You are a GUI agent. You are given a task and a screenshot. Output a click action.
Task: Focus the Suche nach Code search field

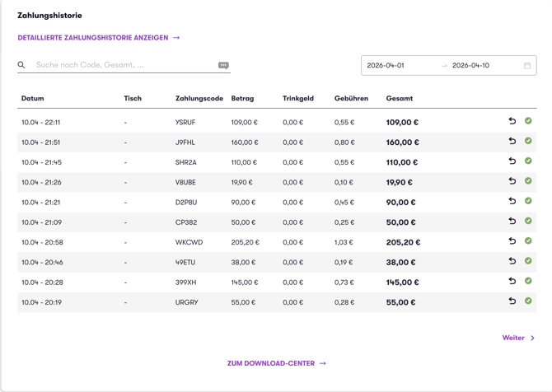tap(125, 65)
